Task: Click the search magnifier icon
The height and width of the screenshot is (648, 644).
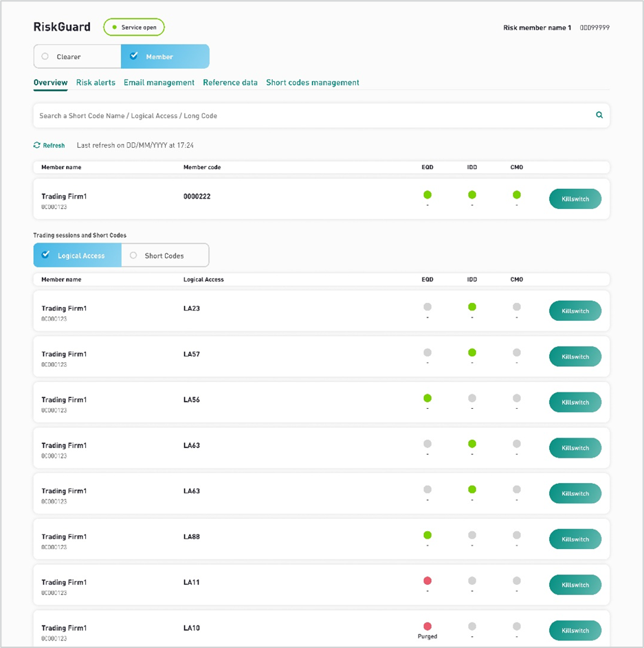Action: (599, 115)
